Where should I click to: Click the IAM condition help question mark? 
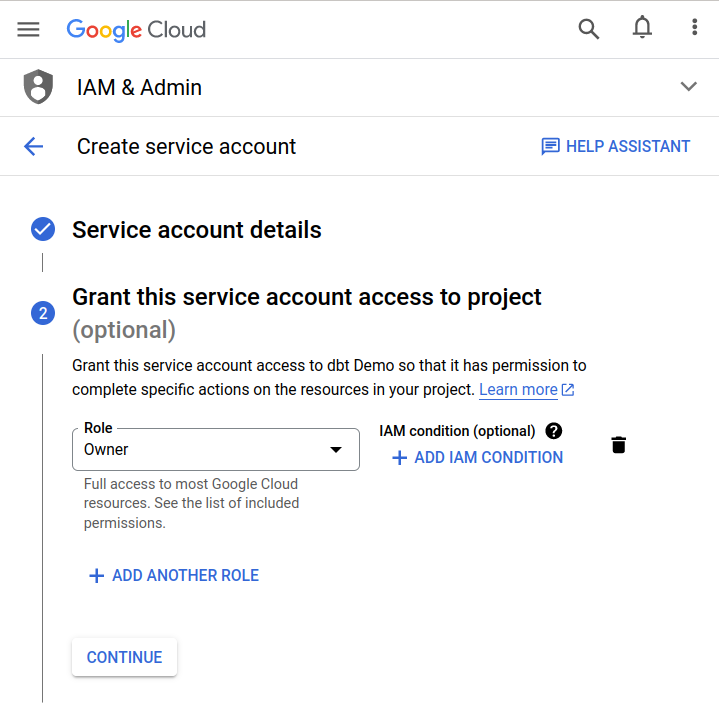[554, 431]
